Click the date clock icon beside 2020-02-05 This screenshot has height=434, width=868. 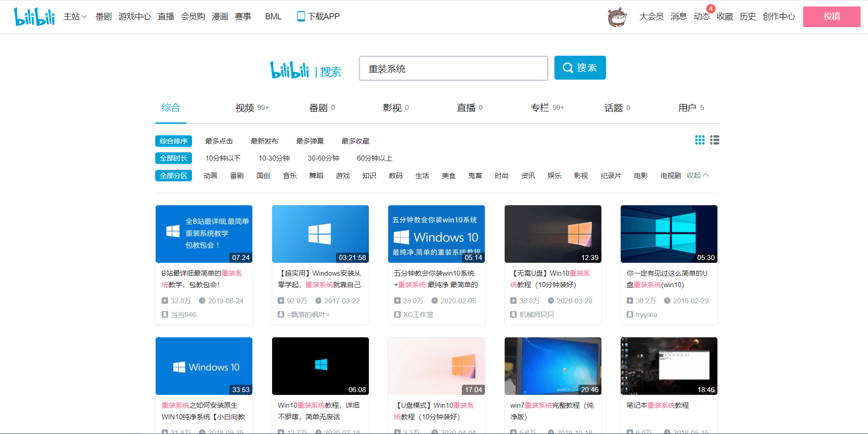pyautogui.click(x=435, y=301)
